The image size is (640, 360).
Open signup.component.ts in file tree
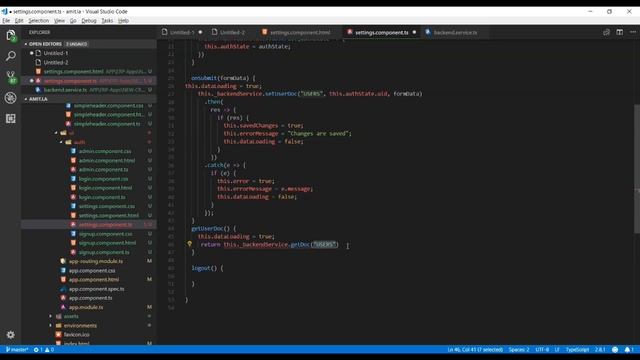[x=104, y=252]
